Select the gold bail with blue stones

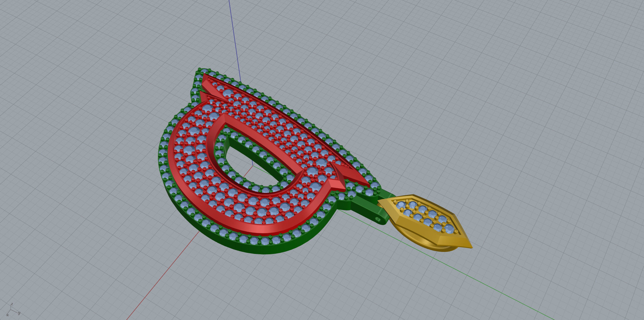pos(425,223)
